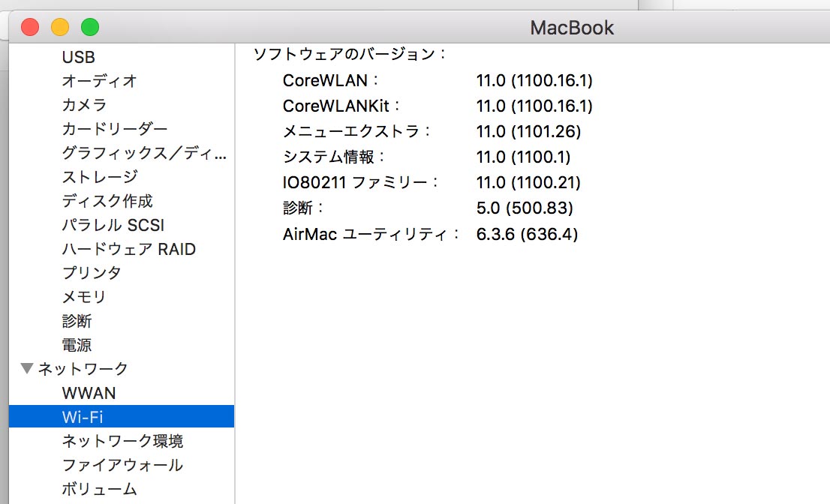830x504 pixels.
Task: Select ハードウェア RAID in the sidebar
Action: click(x=128, y=249)
